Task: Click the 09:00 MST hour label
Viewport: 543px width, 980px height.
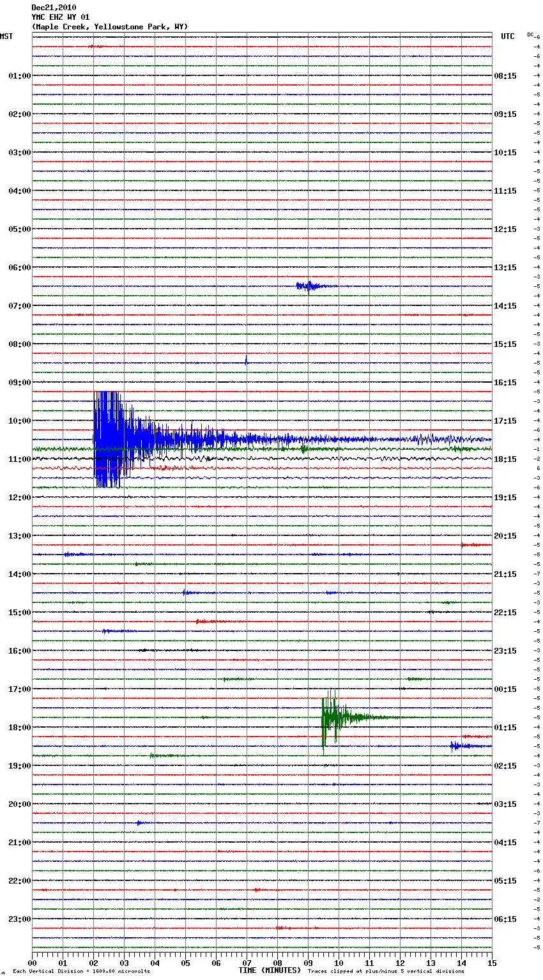Action: click(x=20, y=383)
